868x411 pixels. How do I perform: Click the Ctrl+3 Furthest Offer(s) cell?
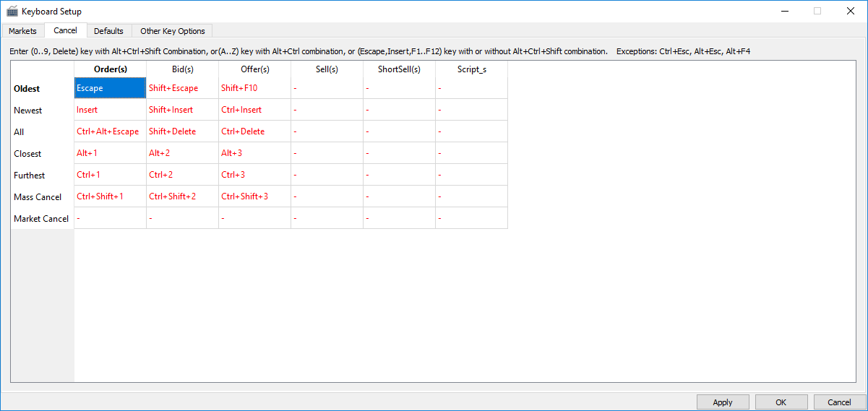pyautogui.click(x=254, y=175)
